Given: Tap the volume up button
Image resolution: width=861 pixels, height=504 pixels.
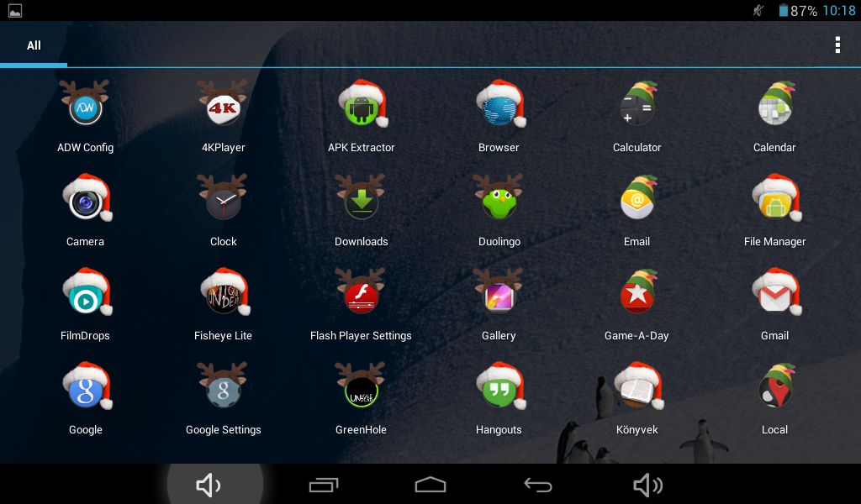Looking at the screenshot, I should click(x=648, y=486).
